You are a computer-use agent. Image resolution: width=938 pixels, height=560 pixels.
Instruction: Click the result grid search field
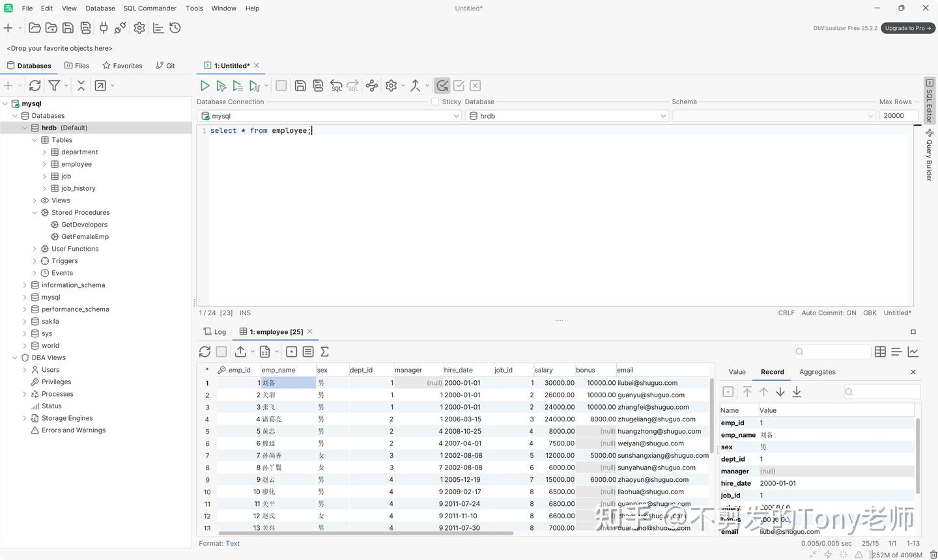pyautogui.click(x=832, y=352)
